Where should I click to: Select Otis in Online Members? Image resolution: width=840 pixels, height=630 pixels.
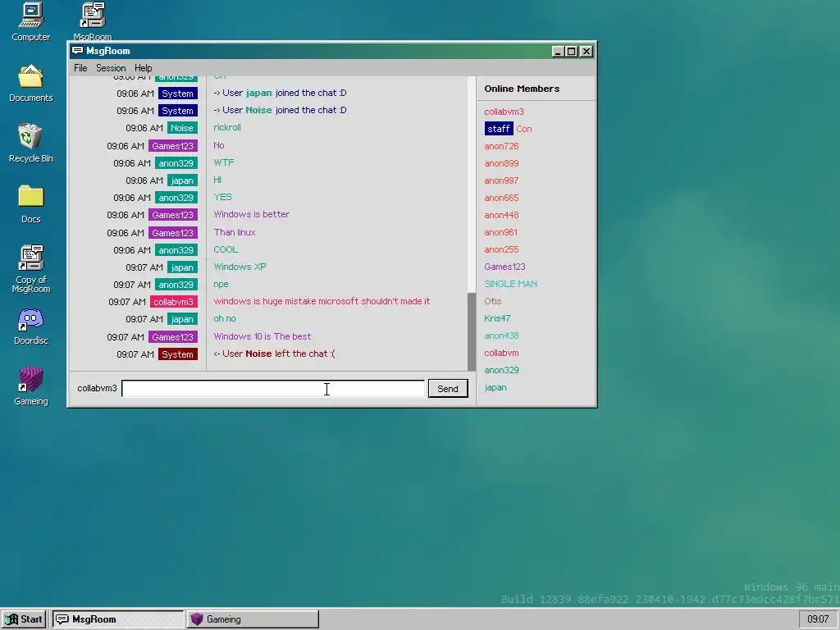[x=493, y=301]
